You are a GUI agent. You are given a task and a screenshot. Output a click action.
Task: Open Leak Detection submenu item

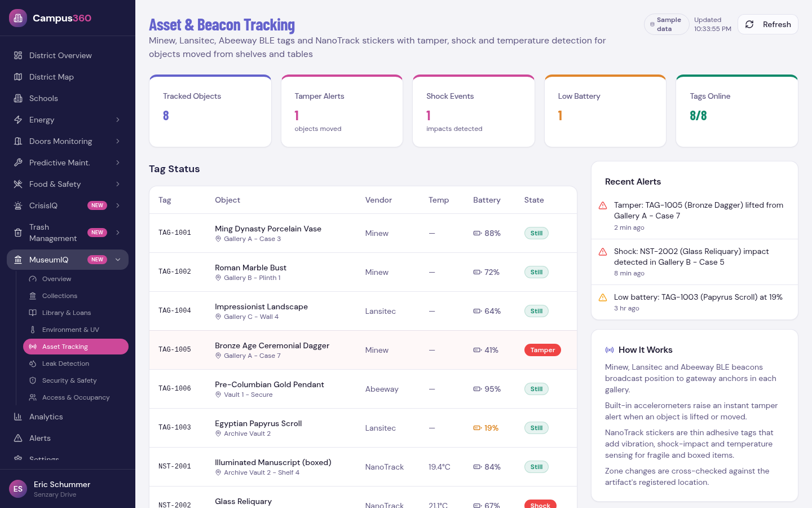[76, 364]
